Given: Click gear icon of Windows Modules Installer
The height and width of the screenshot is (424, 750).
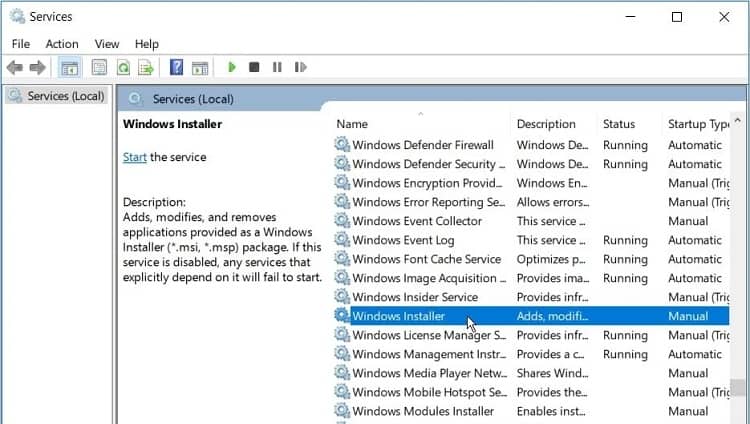Looking at the screenshot, I should point(342,411).
